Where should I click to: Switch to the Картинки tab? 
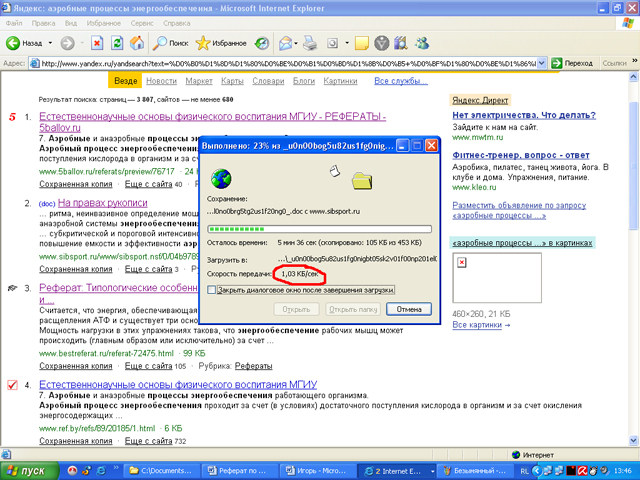340,81
